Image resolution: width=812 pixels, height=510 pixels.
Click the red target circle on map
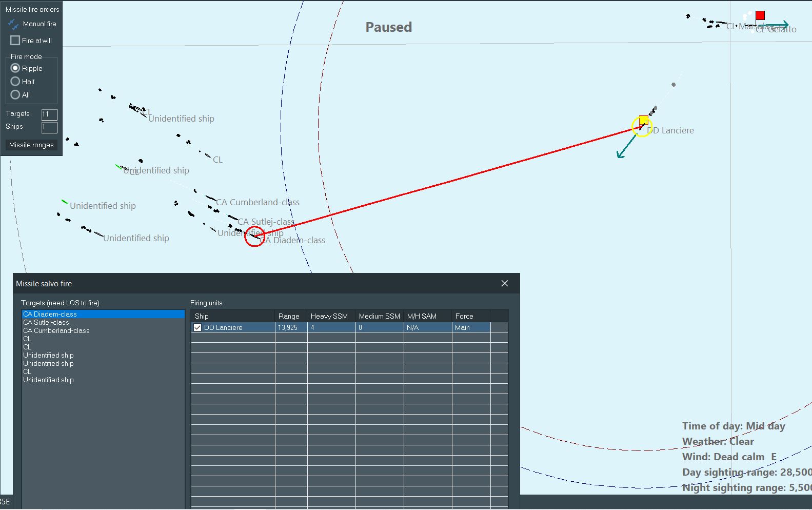254,236
